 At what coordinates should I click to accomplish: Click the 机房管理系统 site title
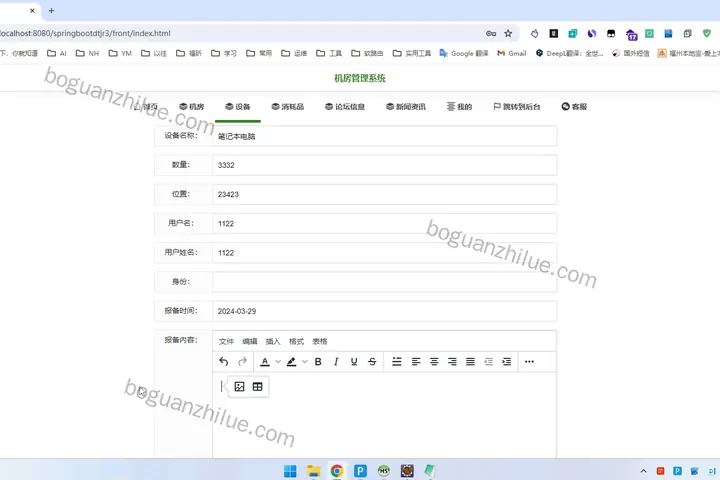pyautogui.click(x=360, y=79)
